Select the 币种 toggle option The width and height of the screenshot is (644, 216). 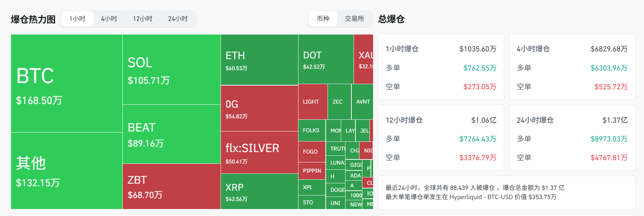pos(323,19)
